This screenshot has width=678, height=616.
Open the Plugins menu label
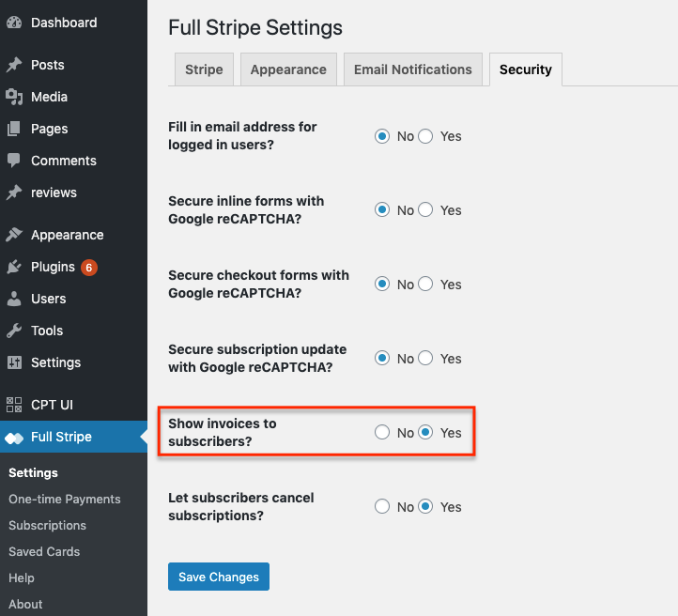point(53,267)
